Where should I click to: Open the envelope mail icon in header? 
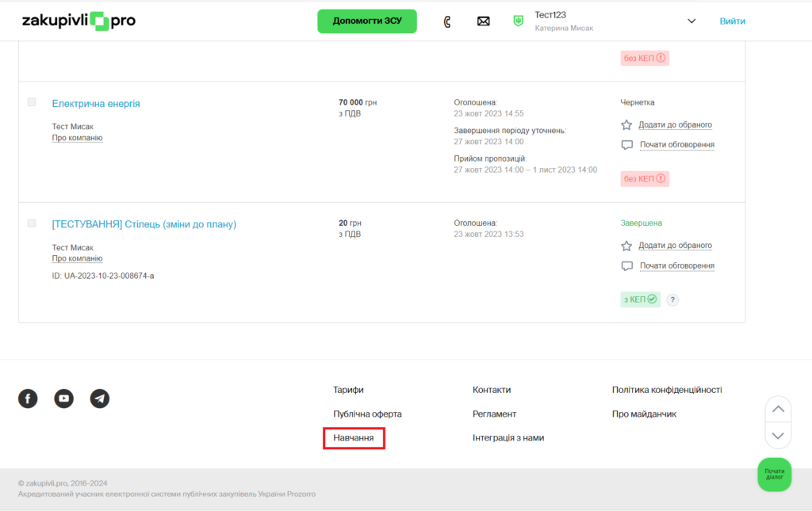pos(483,21)
